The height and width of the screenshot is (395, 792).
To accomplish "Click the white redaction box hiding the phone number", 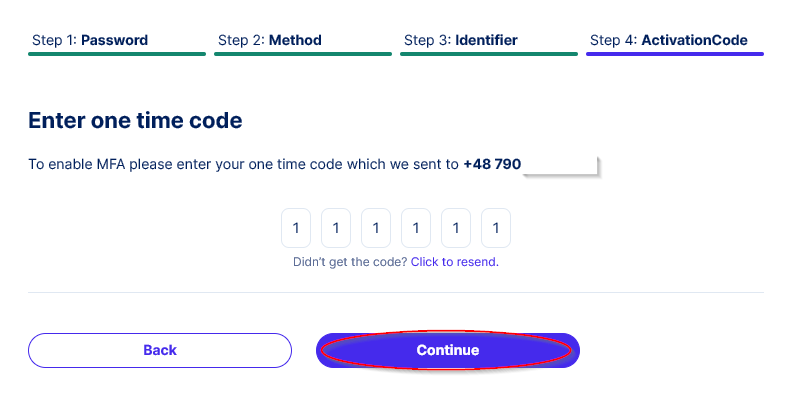I will coord(560,165).
